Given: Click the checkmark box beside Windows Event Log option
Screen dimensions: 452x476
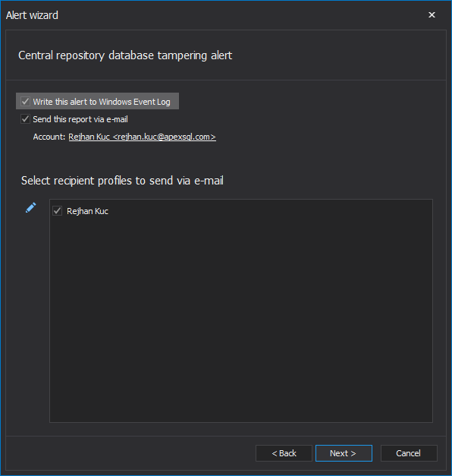Looking at the screenshot, I should point(25,102).
